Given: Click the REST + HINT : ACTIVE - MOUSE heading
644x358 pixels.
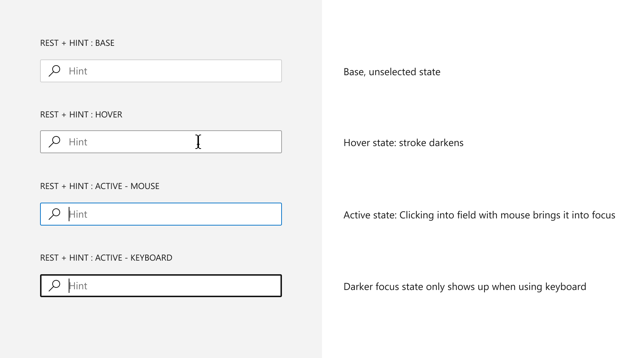Looking at the screenshot, I should tap(99, 186).
